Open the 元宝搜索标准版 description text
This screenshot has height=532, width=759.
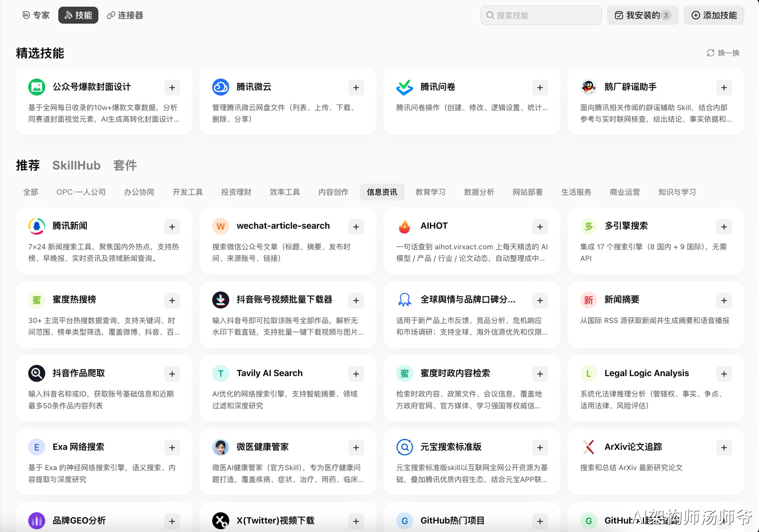(x=472, y=473)
